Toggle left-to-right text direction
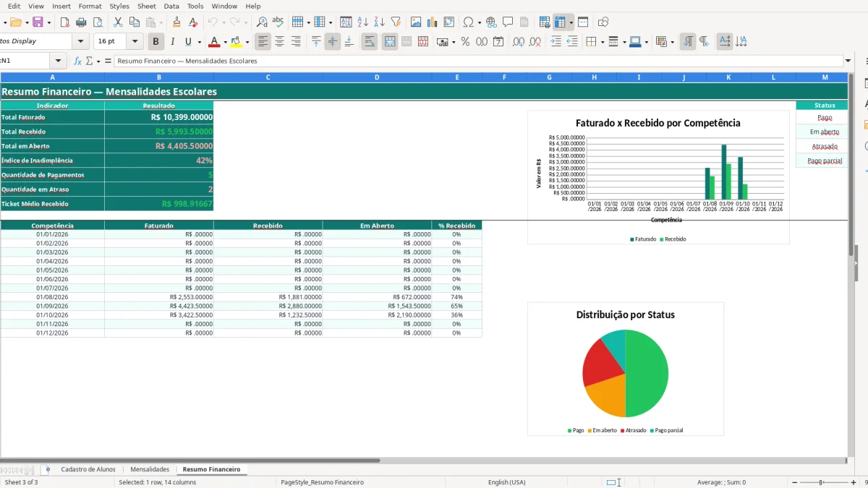 click(688, 42)
